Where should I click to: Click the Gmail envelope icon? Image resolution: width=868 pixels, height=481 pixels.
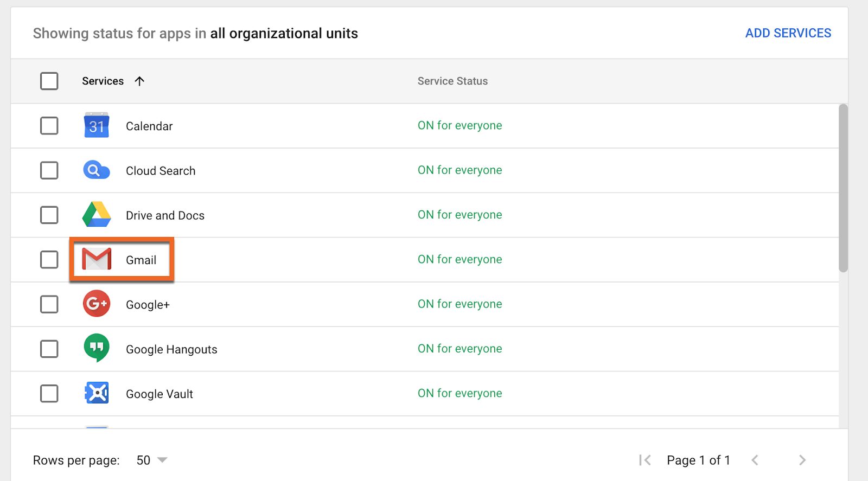pyautogui.click(x=97, y=259)
